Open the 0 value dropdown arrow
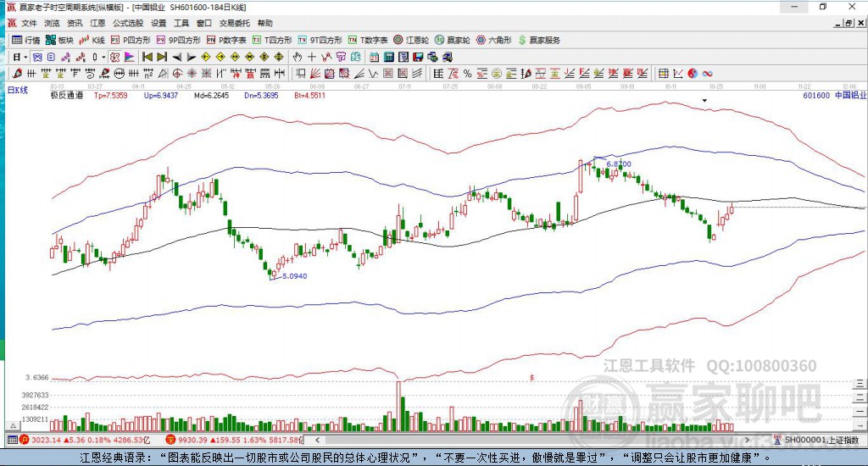The height and width of the screenshot is (466, 868). 103,57
